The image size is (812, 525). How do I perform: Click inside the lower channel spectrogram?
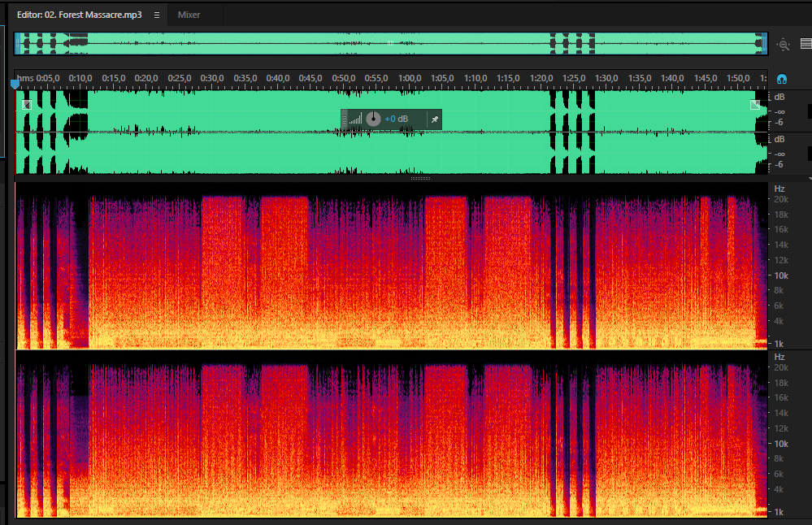pyautogui.click(x=392, y=434)
